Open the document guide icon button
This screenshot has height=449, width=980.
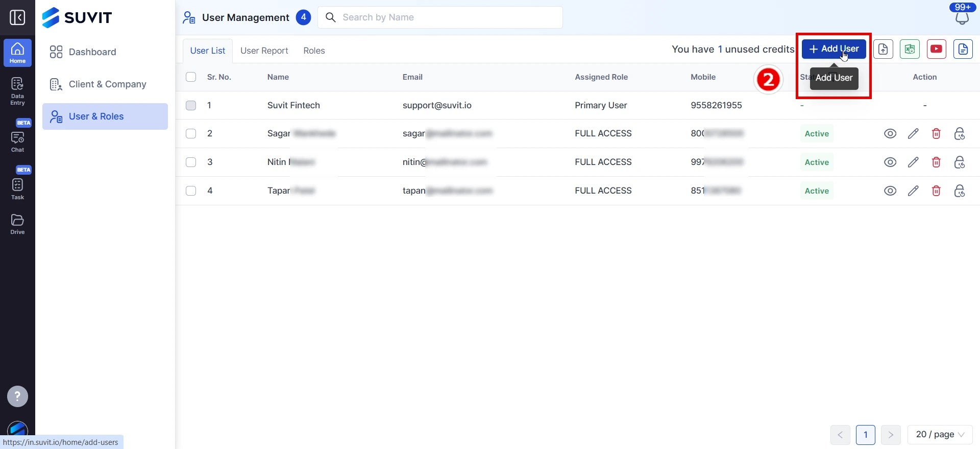tap(963, 49)
